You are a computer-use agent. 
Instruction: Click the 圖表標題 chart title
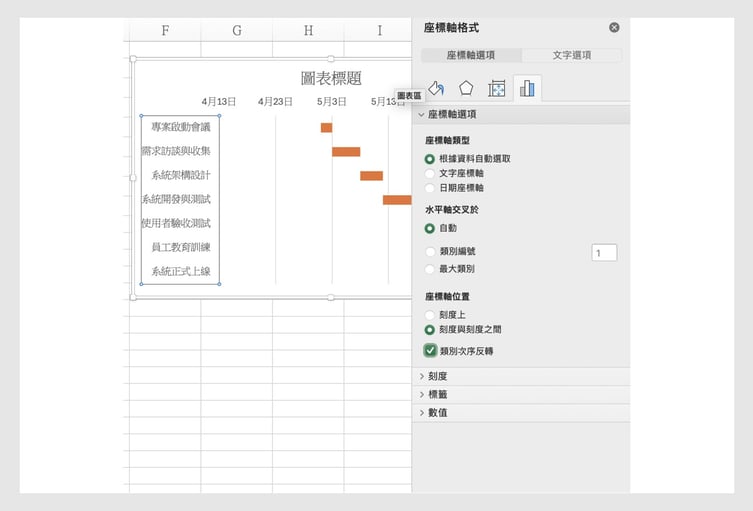(331, 78)
